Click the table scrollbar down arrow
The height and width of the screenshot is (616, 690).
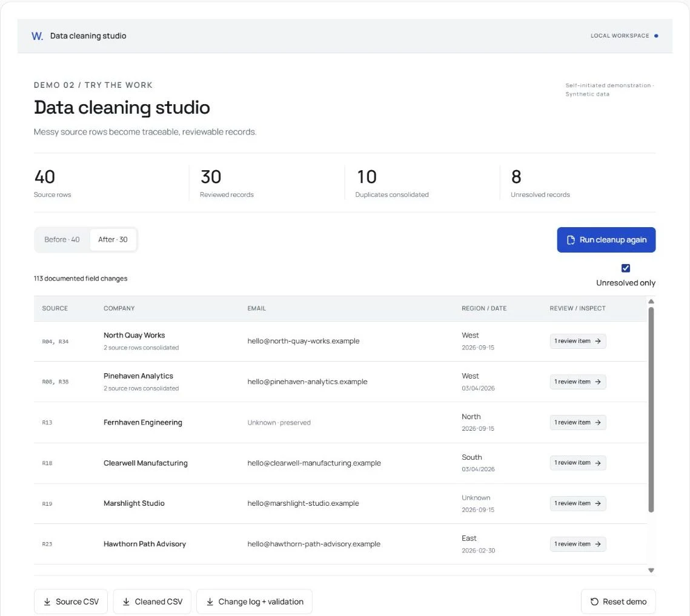[651, 570]
